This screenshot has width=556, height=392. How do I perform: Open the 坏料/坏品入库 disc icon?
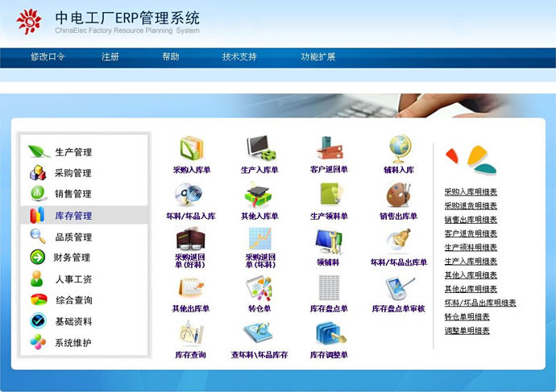(189, 194)
